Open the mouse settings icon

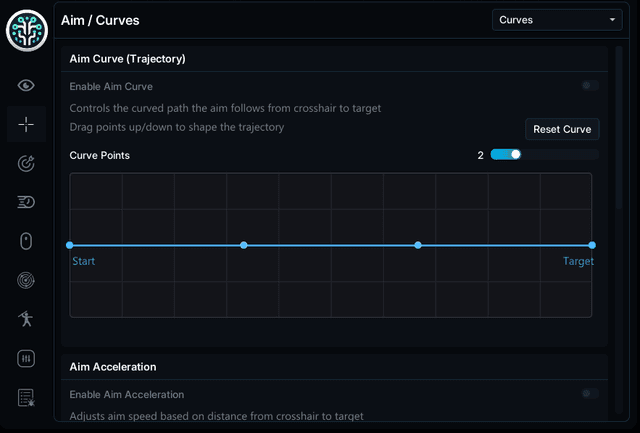(26, 241)
